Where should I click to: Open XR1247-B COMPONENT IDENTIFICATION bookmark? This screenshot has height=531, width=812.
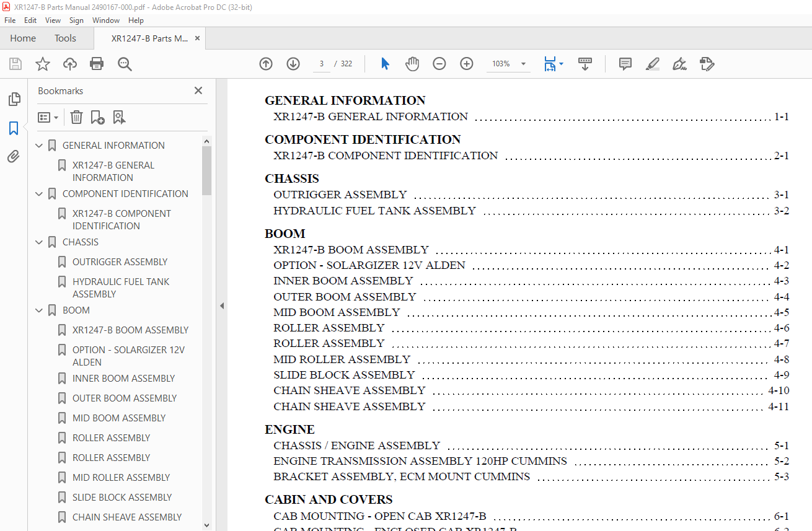pyautogui.click(x=121, y=220)
